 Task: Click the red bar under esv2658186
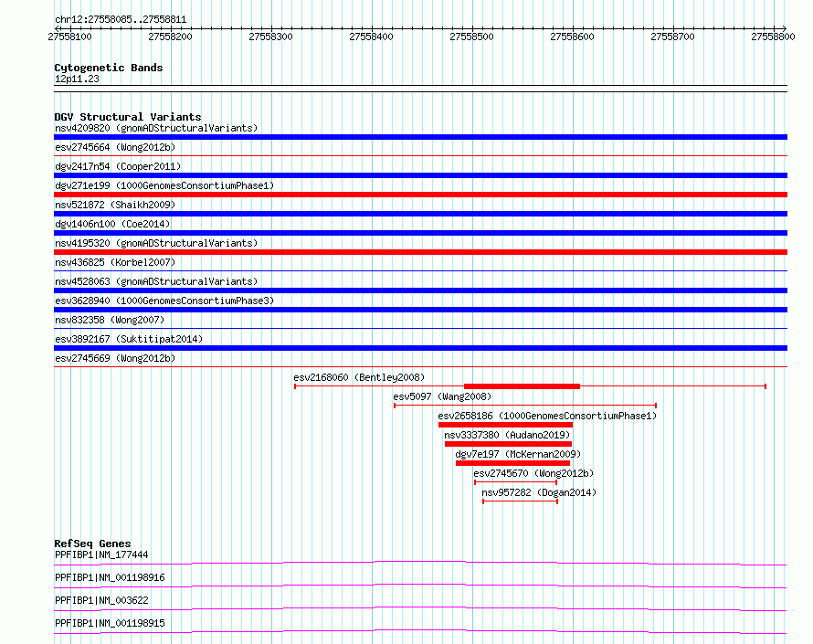pos(505,425)
